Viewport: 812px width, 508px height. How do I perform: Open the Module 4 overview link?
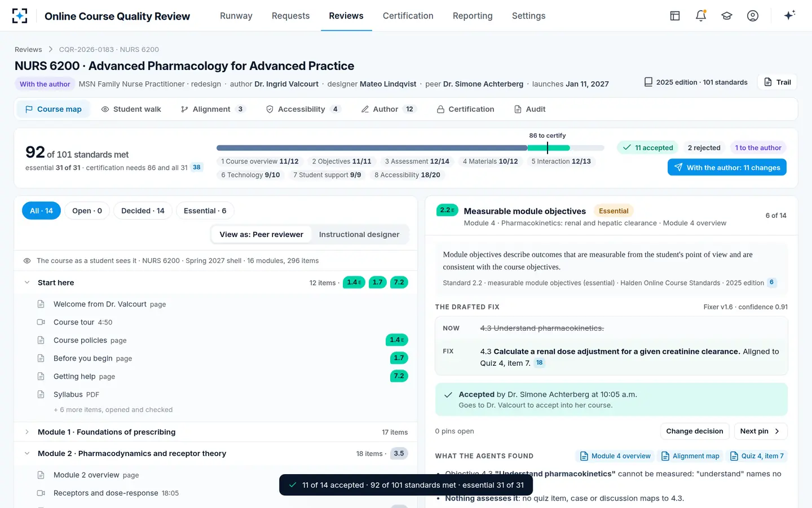coord(615,456)
